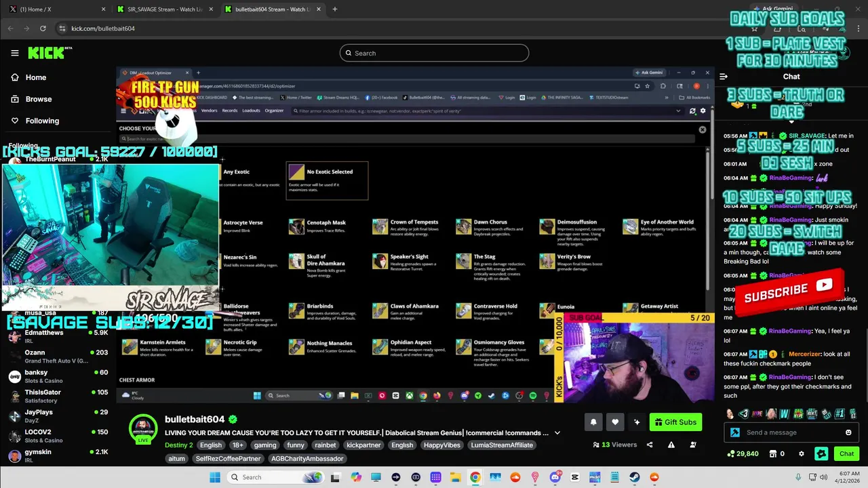The height and width of the screenshot is (488, 868).
Task: Open the Kick sidebar hamburger menu
Action: [x=15, y=53]
